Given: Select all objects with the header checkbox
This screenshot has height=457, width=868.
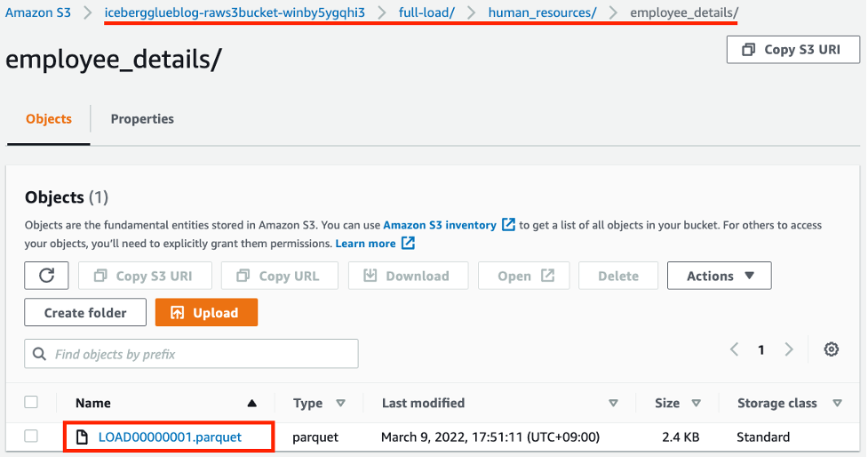Looking at the screenshot, I should coord(31,402).
